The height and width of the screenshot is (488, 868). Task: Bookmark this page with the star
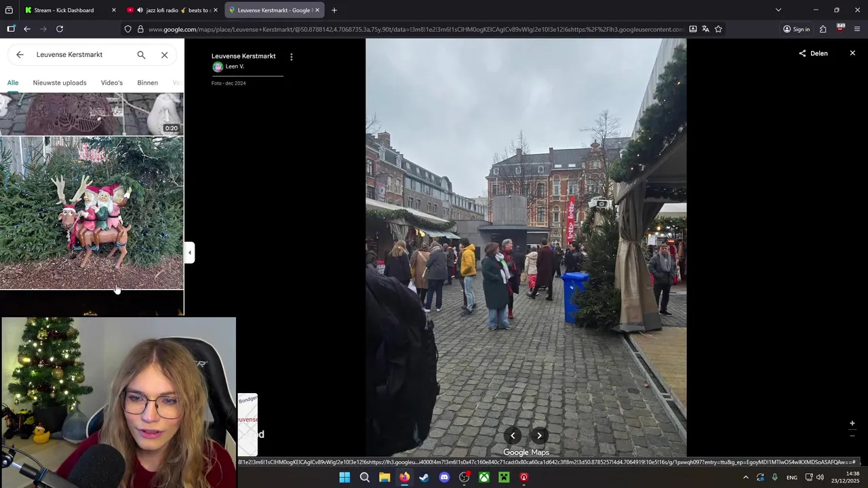coord(718,29)
